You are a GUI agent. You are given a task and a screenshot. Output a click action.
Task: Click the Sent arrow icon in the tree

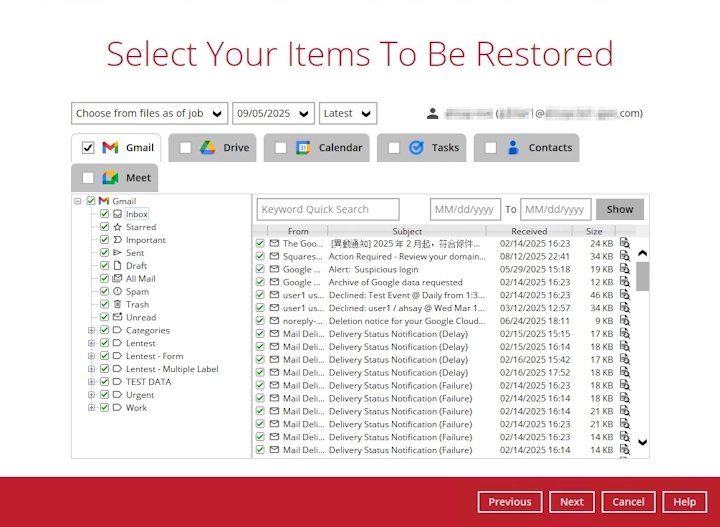118,252
